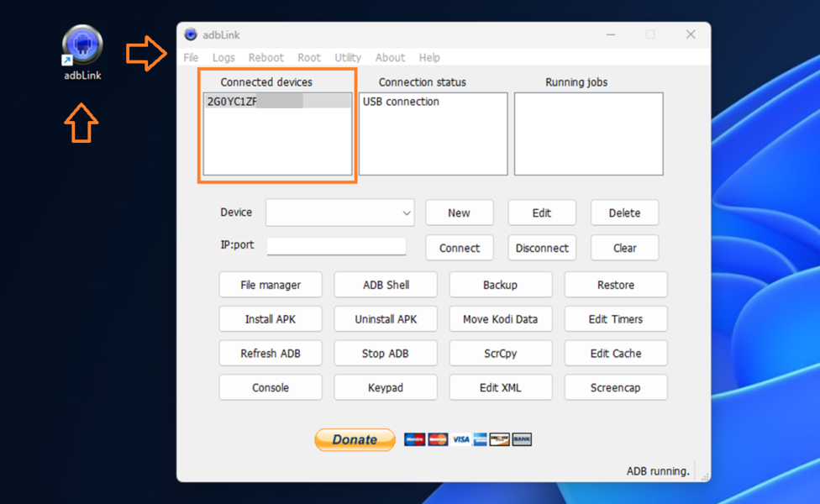This screenshot has height=504, width=820.
Task: Click the Maestro card icon
Action: (x=413, y=439)
